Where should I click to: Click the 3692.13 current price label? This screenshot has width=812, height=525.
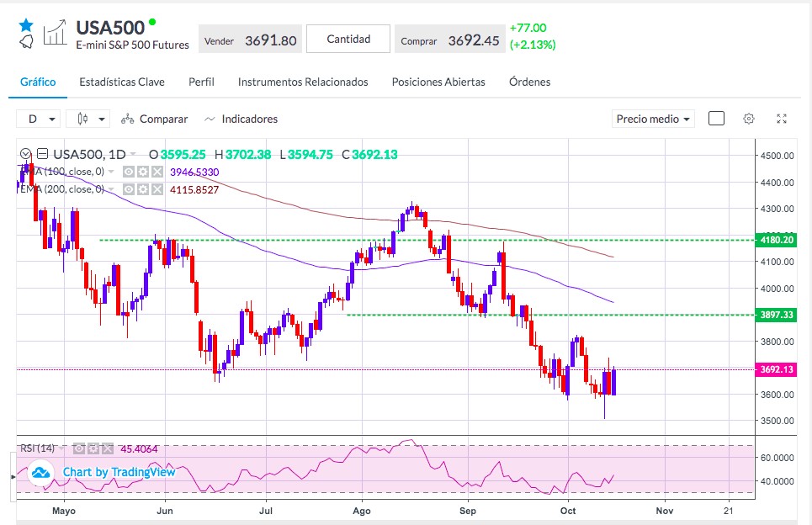click(x=776, y=369)
